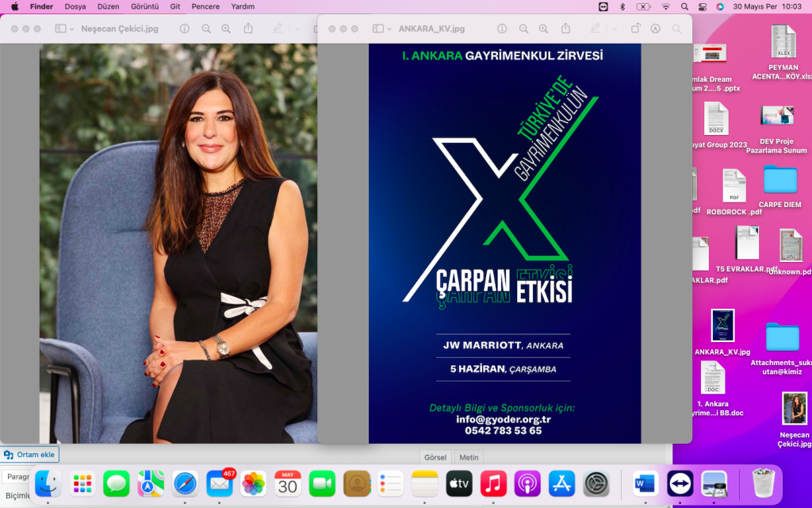Toggle the Bluetooth status icon
Screen dimensions: 812x508
pos(622,6)
